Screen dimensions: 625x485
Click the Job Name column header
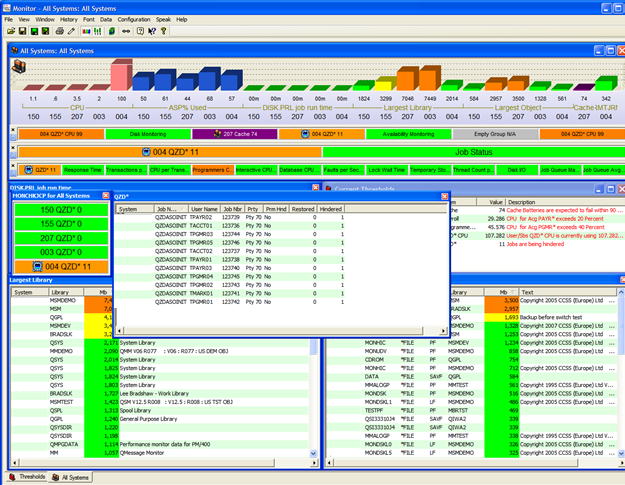(168, 209)
